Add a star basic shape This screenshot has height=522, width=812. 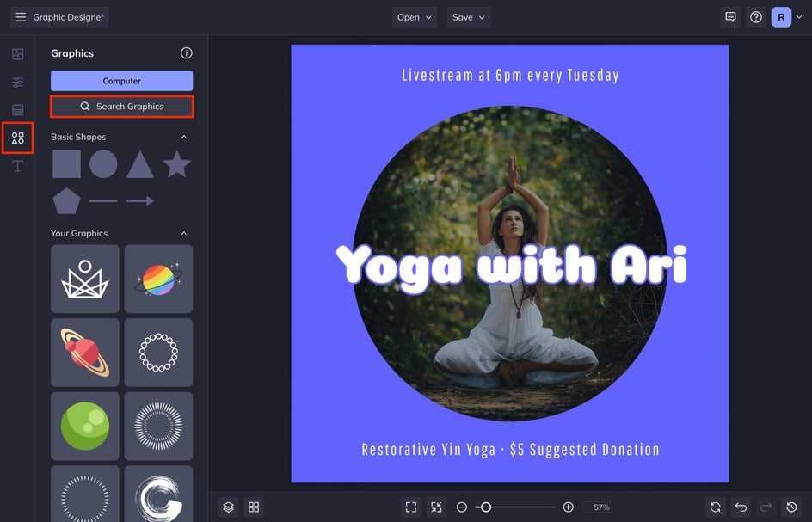(x=176, y=164)
